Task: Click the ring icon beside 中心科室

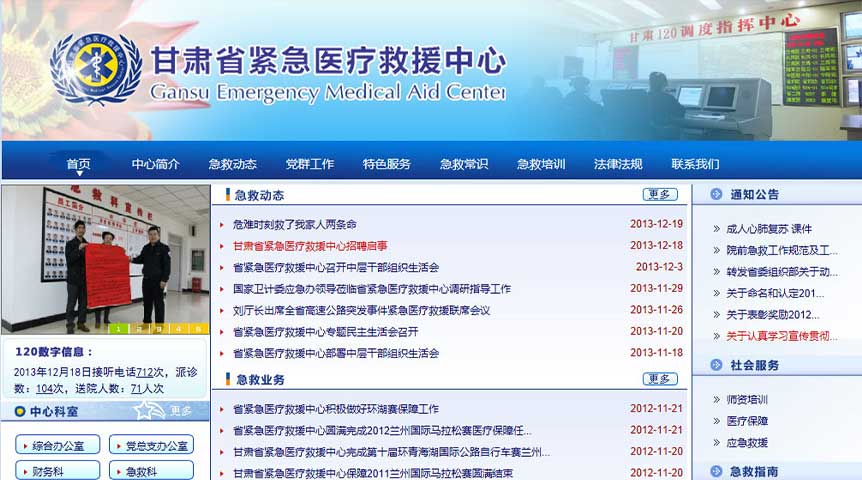Action: click(x=20, y=411)
